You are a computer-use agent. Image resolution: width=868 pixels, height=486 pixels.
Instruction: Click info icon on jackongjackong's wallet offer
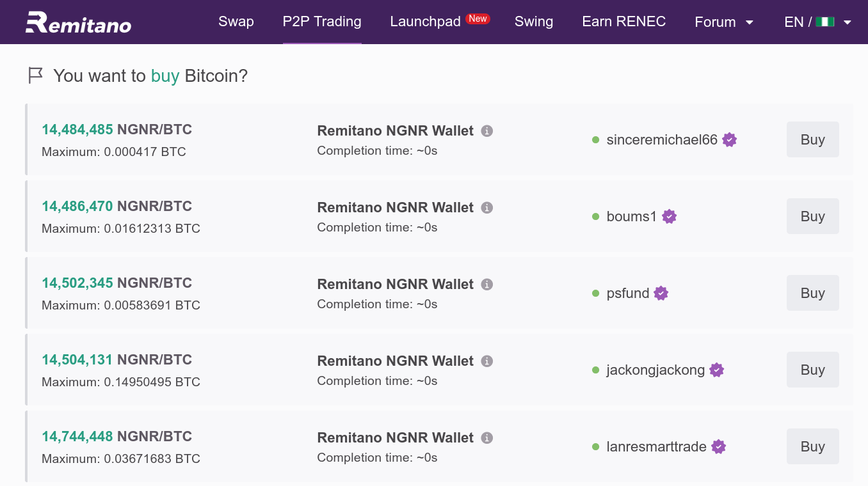tap(487, 361)
